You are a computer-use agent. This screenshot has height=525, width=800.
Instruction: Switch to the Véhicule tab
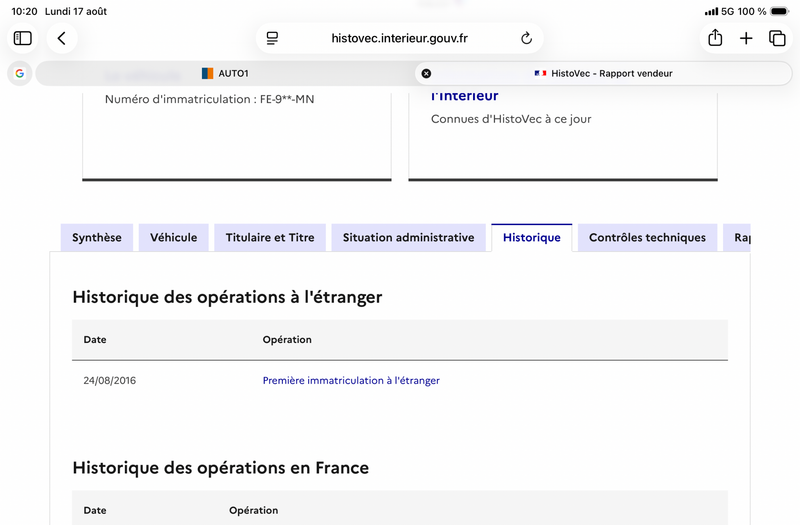click(x=173, y=238)
